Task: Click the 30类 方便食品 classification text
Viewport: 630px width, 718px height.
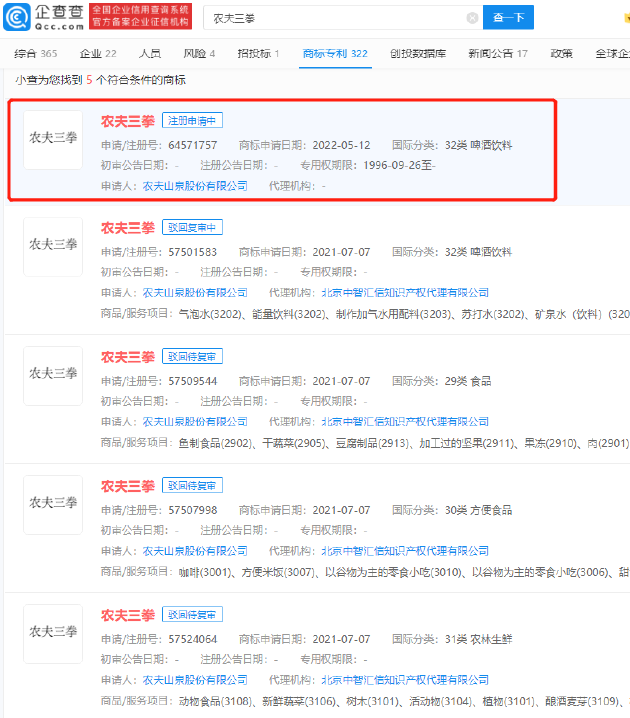Action: click(478, 511)
